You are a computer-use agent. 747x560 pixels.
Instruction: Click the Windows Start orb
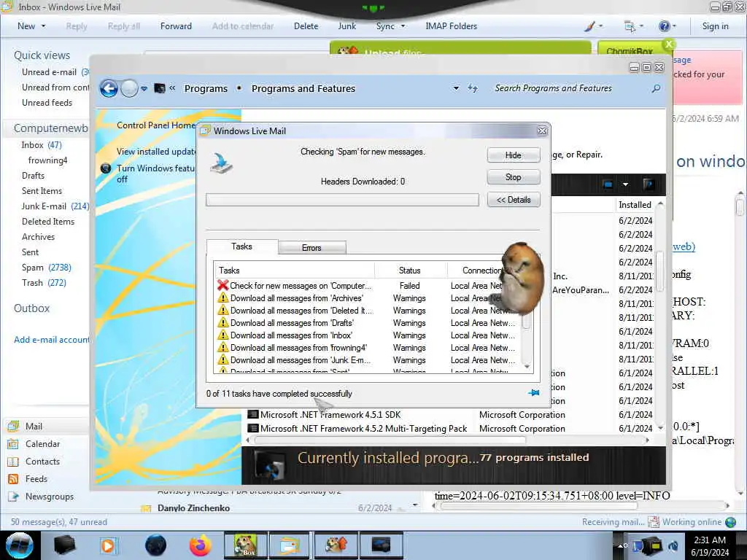coord(20,545)
